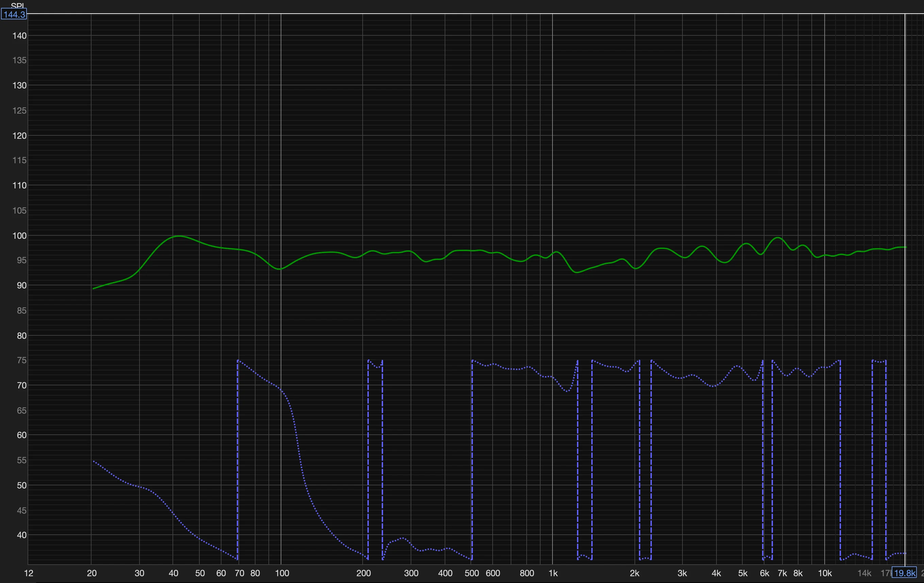924x583 pixels.
Task: Click the 5k label on frequency axis
Action: (743, 573)
